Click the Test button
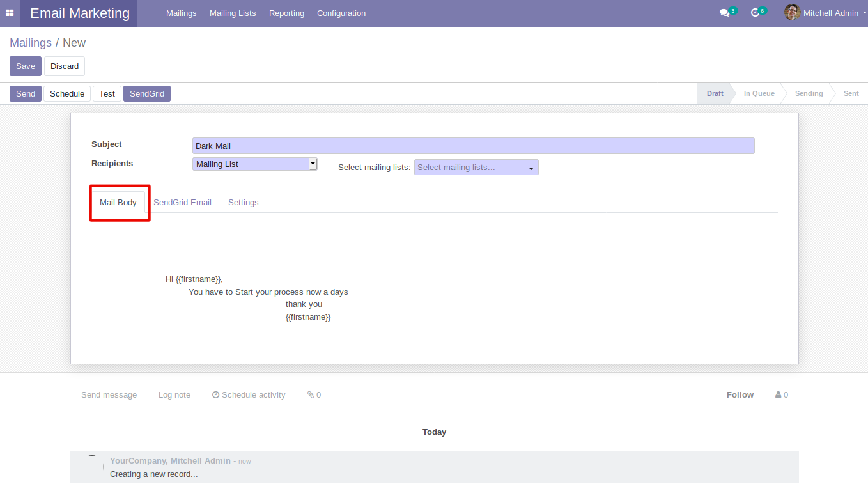Viewport: 868px width, 491px height. pyautogui.click(x=107, y=94)
